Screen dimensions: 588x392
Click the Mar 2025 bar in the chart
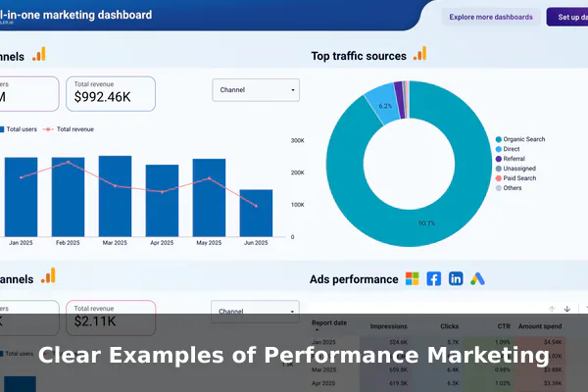click(x=115, y=196)
